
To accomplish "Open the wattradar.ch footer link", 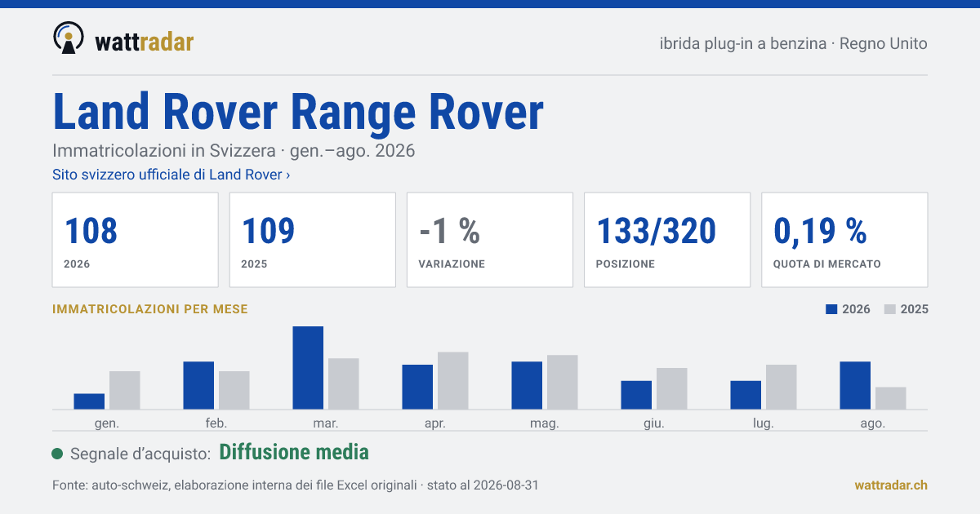I will click(891, 485).
